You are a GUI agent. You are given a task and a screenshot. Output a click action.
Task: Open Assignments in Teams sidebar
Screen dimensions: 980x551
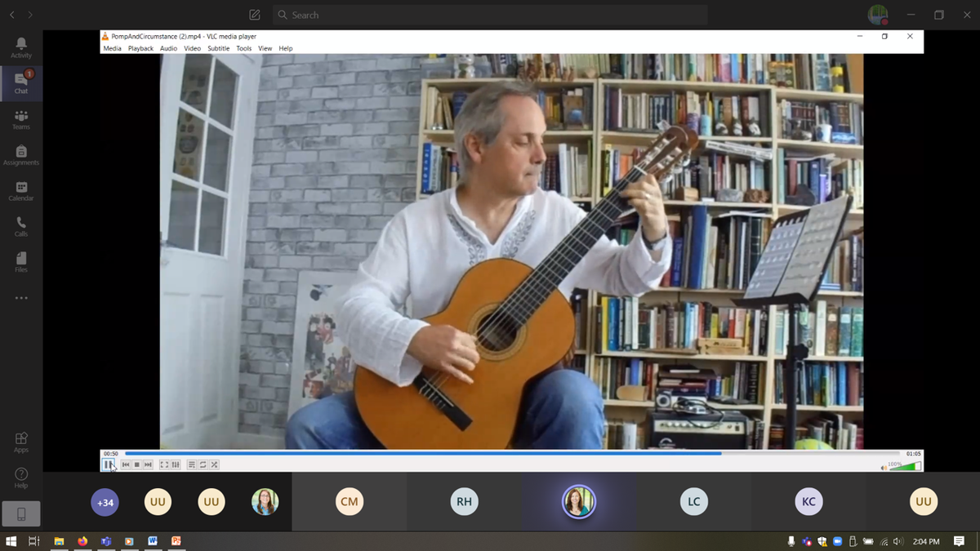(21, 155)
